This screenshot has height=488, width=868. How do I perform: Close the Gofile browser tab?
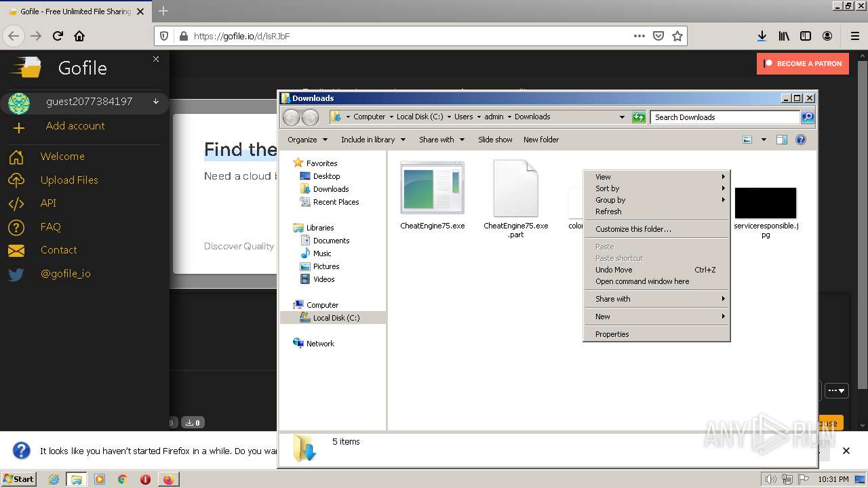coord(140,12)
